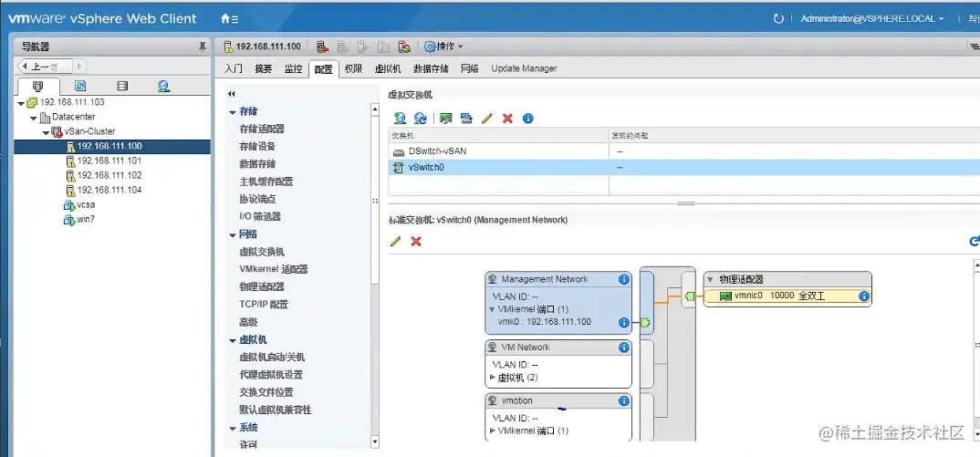This screenshot has width=980, height=457.
Task: Click the migrate VMkernel adapter icon
Action: [x=466, y=118]
